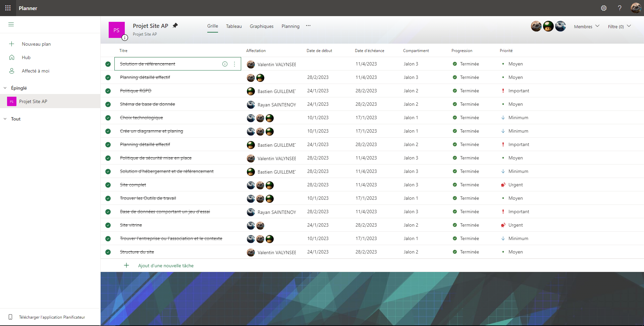Open more options on Solution de référencement row
Viewport: 644px width, 326px height.
tap(234, 64)
